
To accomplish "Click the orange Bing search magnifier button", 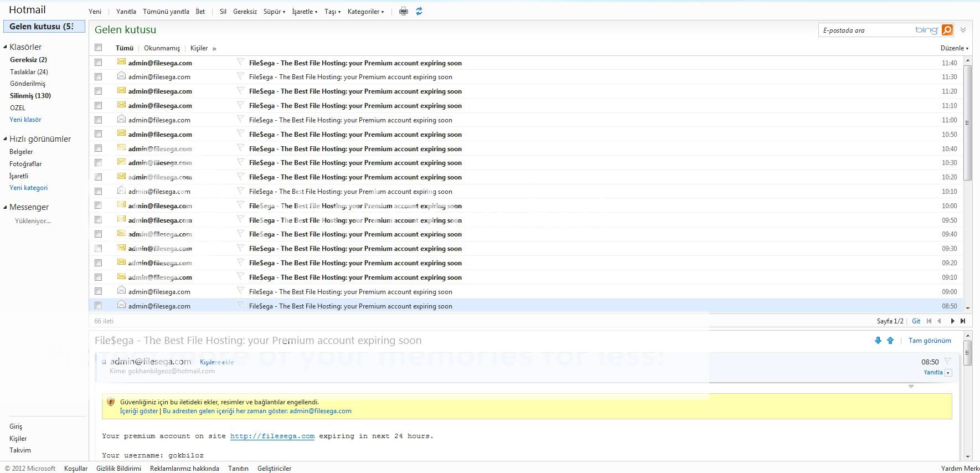I will [x=947, y=30].
